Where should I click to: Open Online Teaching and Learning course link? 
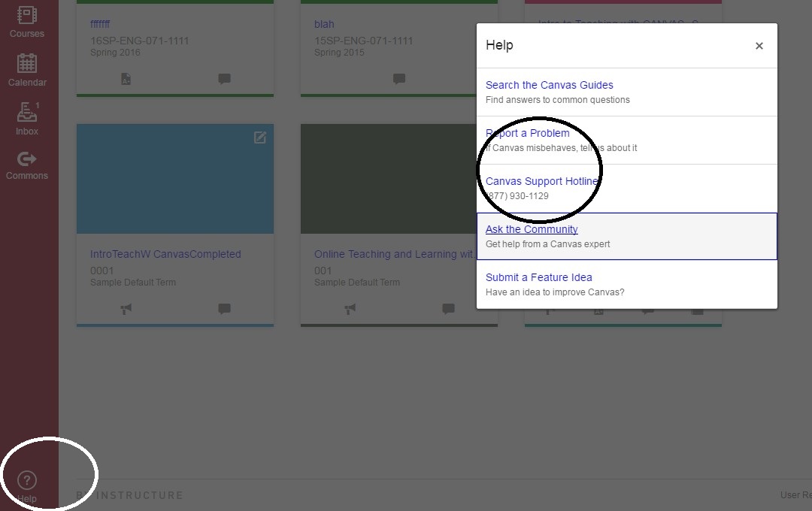coord(393,254)
